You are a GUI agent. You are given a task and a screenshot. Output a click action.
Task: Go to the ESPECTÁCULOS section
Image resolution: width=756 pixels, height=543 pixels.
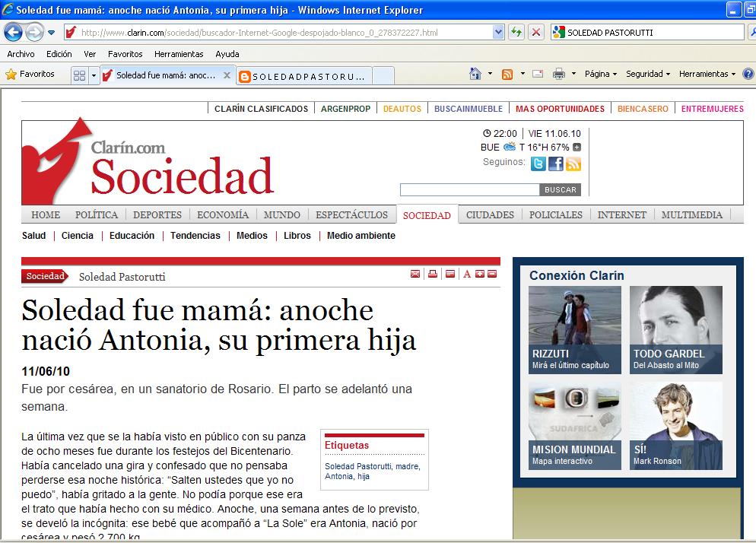tap(351, 215)
